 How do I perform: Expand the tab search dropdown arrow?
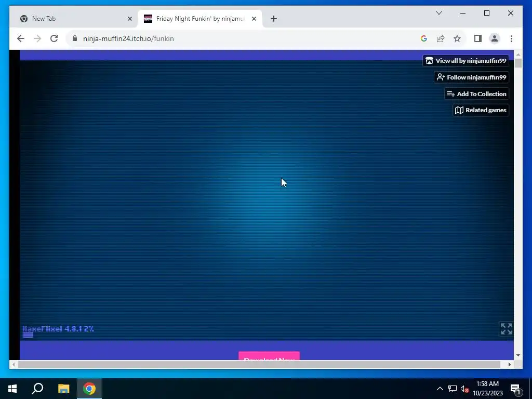(438, 13)
